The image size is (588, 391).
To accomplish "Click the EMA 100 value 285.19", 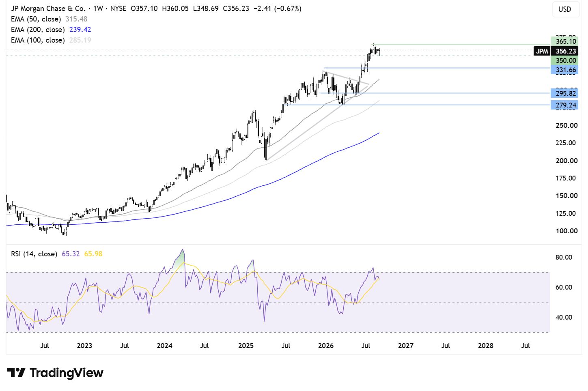I will pyautogui.click(x=80, y=40).
